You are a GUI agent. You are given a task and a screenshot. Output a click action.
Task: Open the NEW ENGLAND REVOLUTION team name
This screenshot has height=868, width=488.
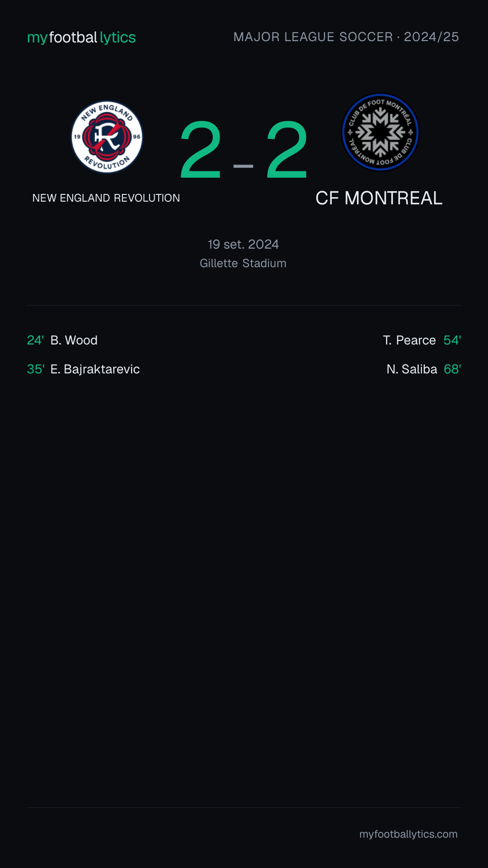[x=106, y=198]
